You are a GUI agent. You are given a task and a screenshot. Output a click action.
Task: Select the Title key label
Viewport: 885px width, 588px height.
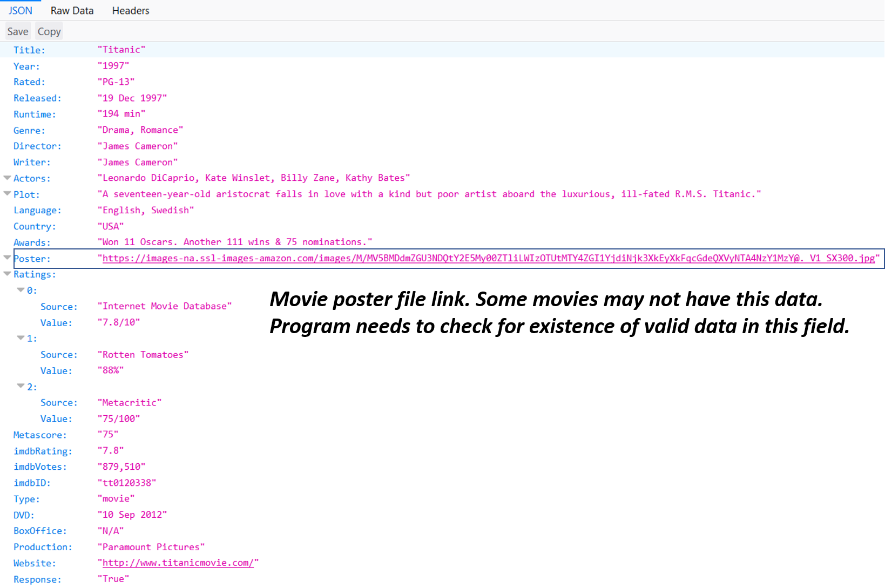pos(29,50)
